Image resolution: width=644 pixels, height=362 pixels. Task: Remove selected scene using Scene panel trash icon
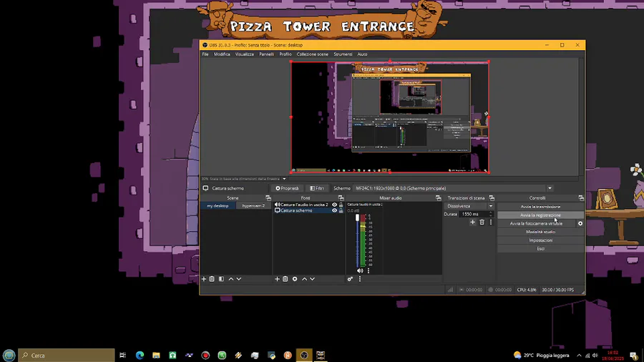[x=212, y=279]
